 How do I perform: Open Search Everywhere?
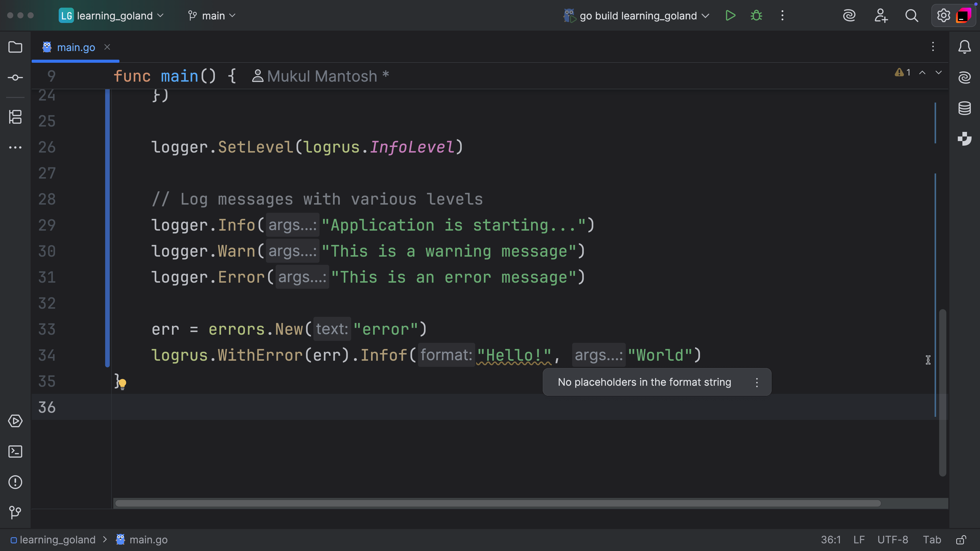pos(912,16)
